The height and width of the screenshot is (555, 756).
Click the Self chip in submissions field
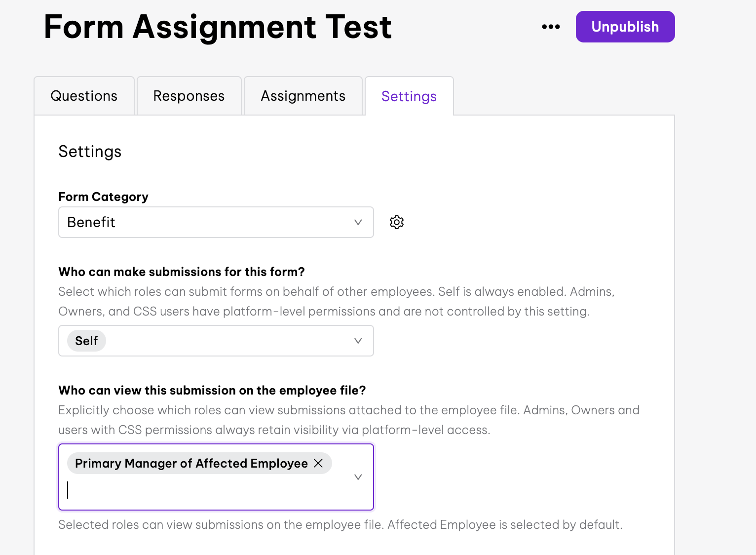click(86, 341)
